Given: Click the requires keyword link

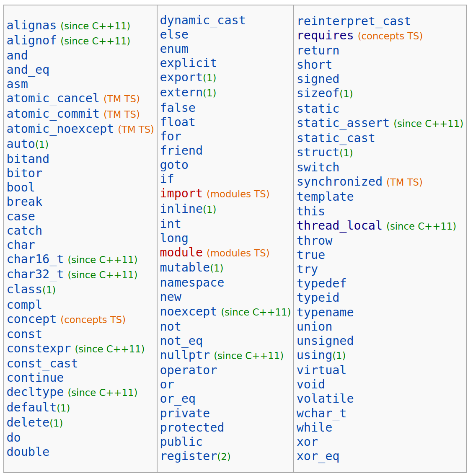Looking at the screenshot, I should click(x=325, y=36).
